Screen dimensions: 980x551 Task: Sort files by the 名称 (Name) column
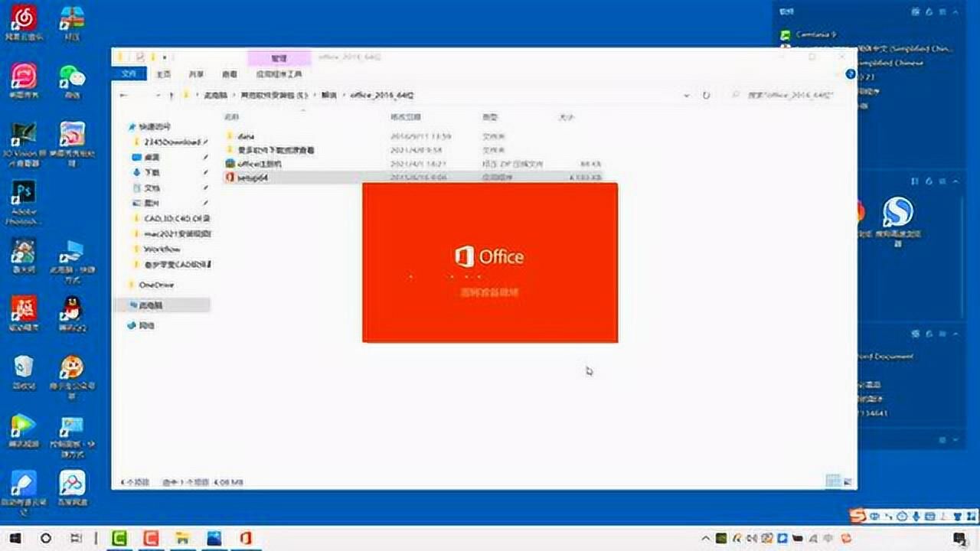coord(232,117)
